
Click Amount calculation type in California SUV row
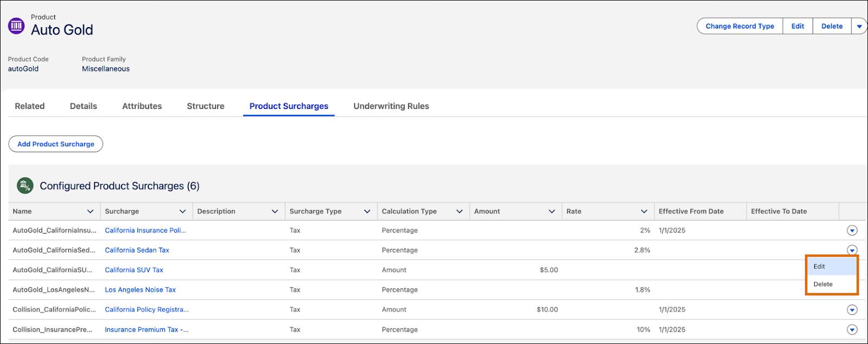pos(394,270)
